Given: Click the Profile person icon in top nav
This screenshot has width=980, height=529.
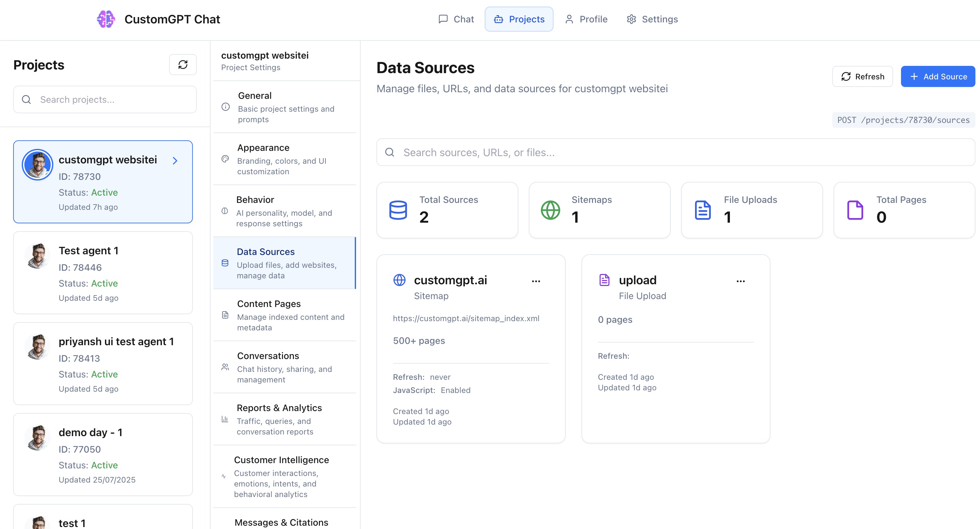Looking at the screenshot, I should click(x=569, y=19).
